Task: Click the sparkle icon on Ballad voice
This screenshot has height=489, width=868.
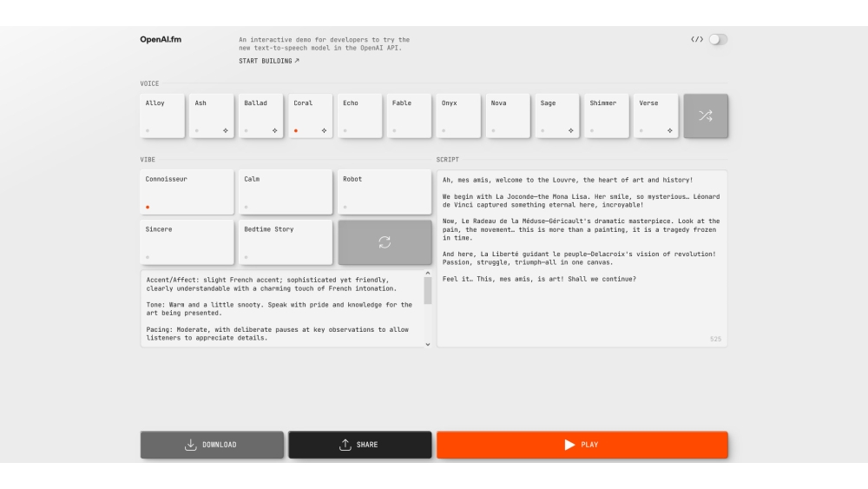Action: tap(275, 131)
